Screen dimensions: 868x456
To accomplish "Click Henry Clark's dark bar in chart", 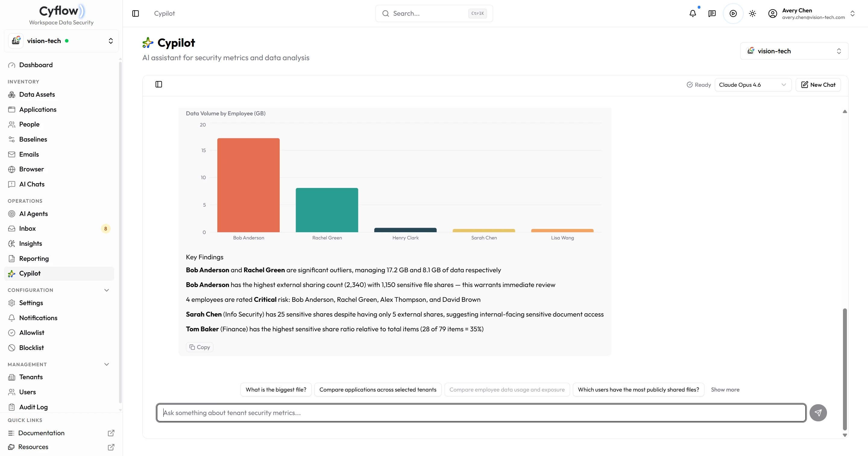I will tap(405, 230).
